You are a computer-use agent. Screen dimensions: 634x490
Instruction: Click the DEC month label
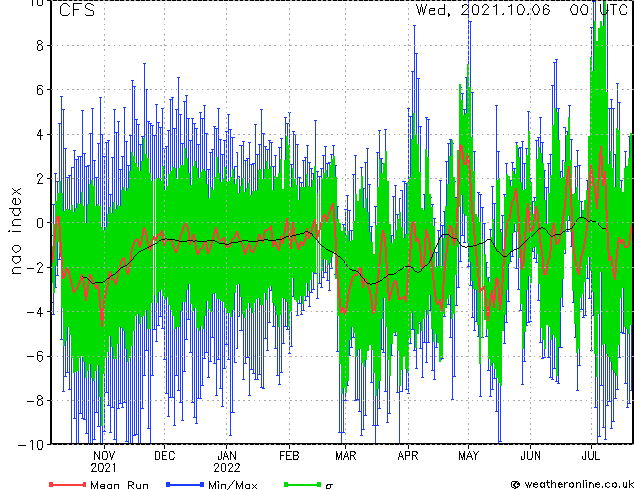(165, 456)
